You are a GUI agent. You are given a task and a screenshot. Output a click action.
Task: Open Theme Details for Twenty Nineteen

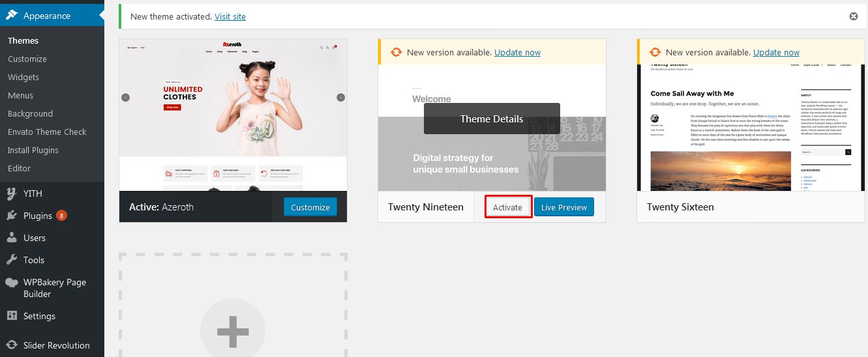[492, 119]
